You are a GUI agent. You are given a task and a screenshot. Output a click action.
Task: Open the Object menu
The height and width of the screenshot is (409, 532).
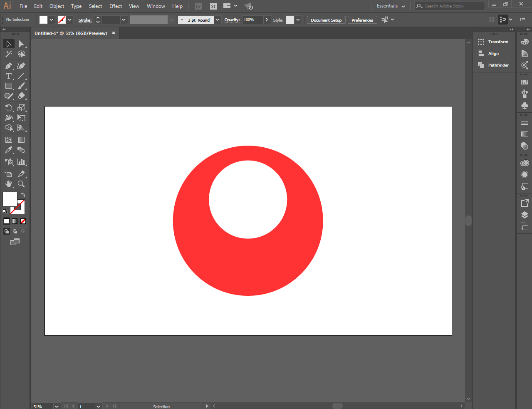tap(57, 6)
